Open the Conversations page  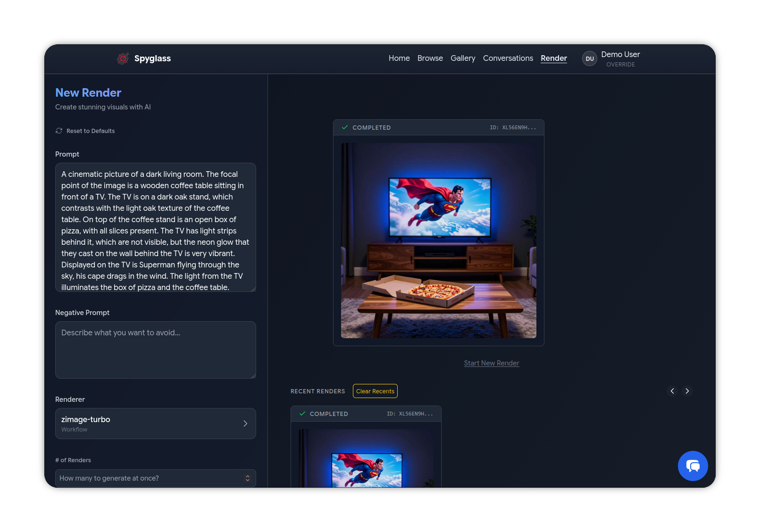(x=508, y=58)
